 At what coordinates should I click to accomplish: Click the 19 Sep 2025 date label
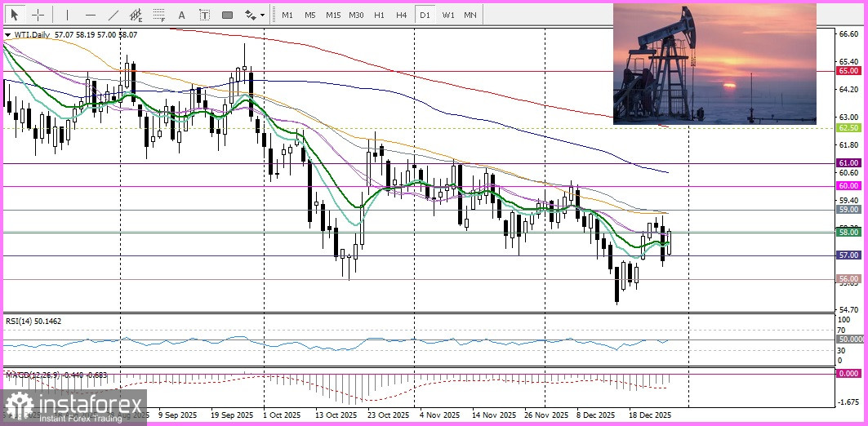tap(234, 415)
